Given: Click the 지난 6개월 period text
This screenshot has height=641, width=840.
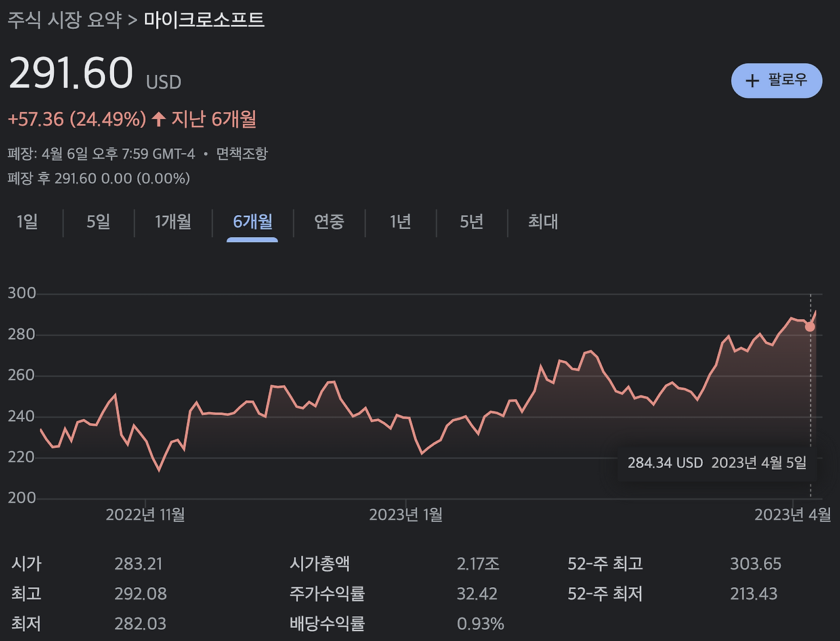Looking at the screenshot, I should coord(214,119).
